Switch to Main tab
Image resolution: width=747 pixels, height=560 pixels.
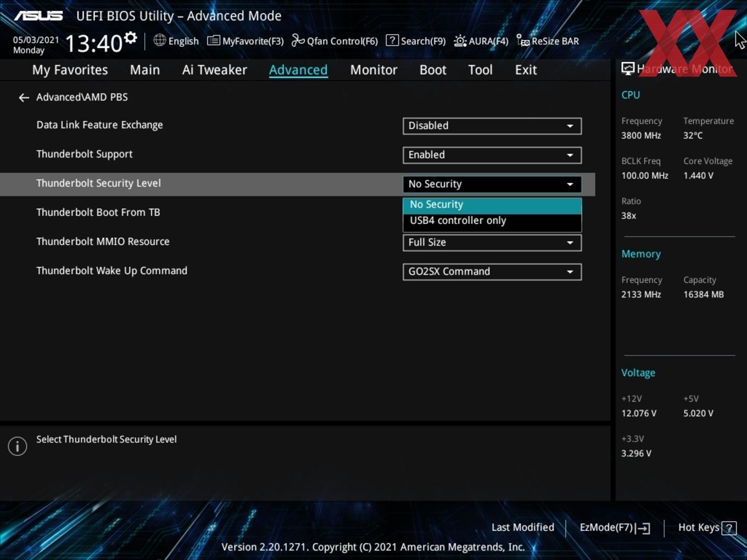click(x=145, y=70)
